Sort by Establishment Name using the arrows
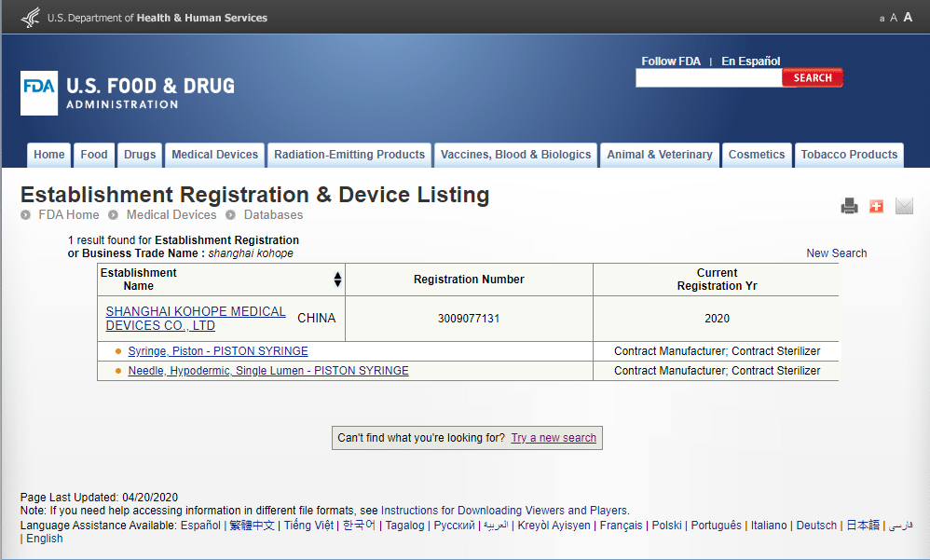This screenshot has width=930, height=560. [337, 280]
